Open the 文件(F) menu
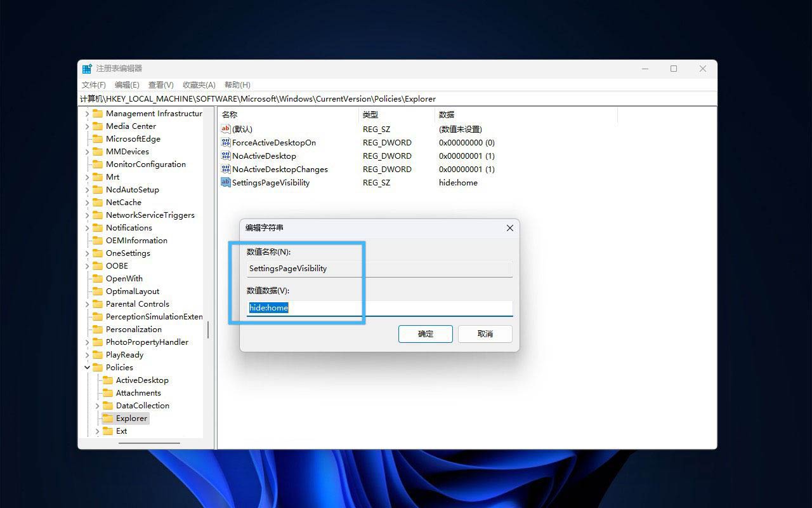The width and height of the screenshot is (812, 508). point(94,85)
